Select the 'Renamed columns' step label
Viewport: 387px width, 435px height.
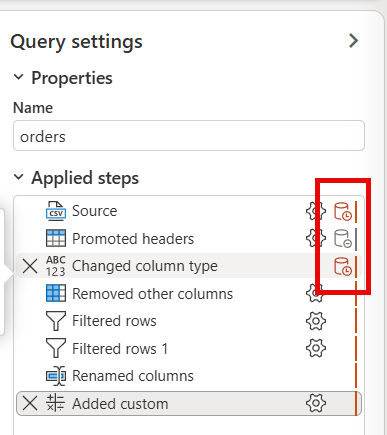tap(133, 376)
